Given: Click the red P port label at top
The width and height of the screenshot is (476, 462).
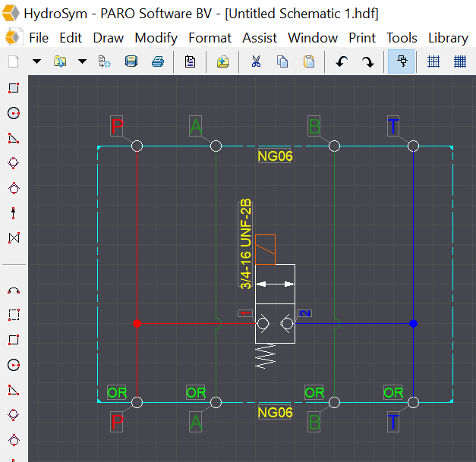Looking at the screenshot, I should tap(117, 126).
